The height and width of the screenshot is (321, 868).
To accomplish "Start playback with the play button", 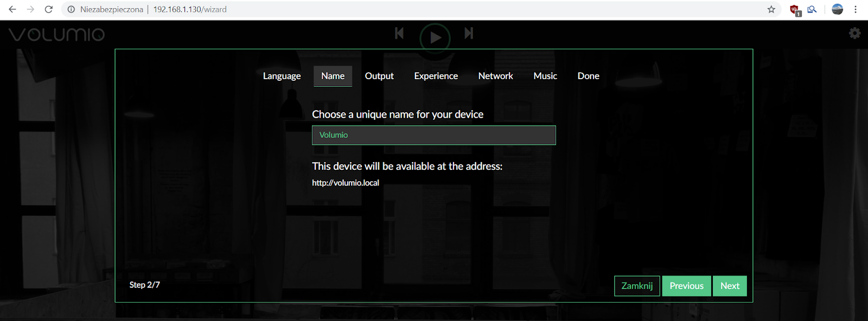I will click(x=435, y=37).
